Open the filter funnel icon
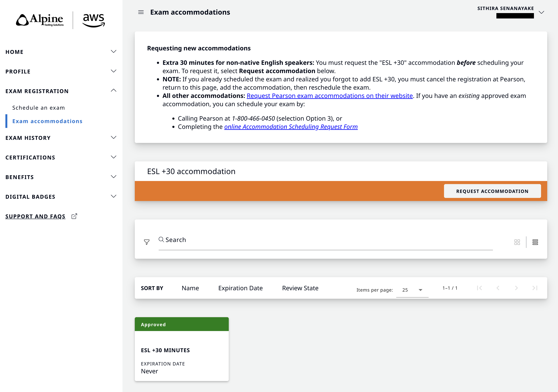 (x=147, y=242)
